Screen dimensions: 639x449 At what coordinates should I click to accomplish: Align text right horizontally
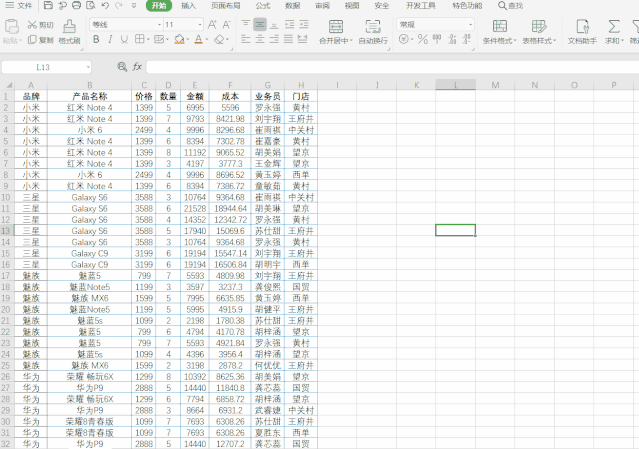tap(274, 40)
